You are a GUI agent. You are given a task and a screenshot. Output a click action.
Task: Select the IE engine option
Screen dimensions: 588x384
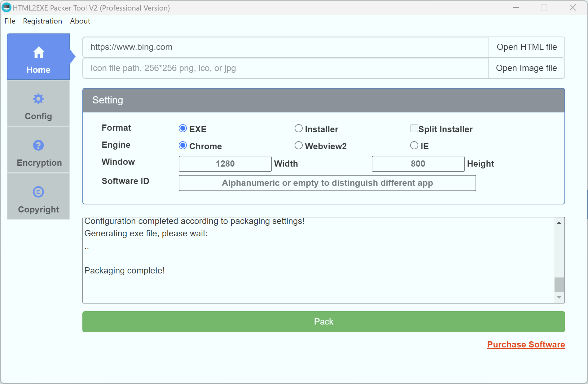(414, 145)
